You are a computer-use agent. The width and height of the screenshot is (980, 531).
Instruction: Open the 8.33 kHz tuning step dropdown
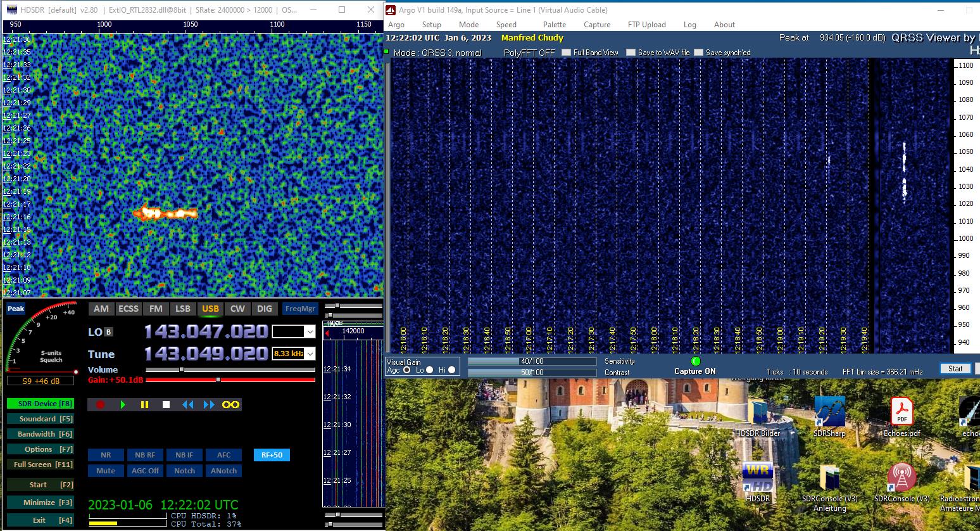pos(310,354)
